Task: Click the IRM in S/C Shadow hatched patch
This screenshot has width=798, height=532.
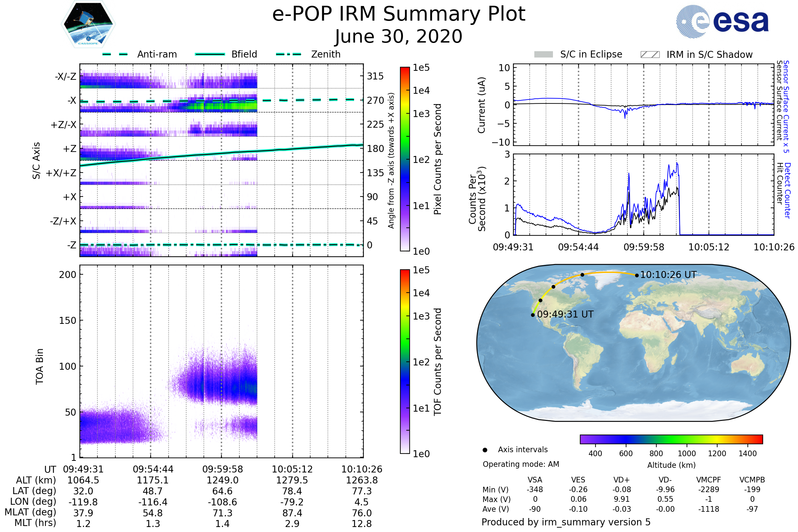Action: tap(650, 55)
